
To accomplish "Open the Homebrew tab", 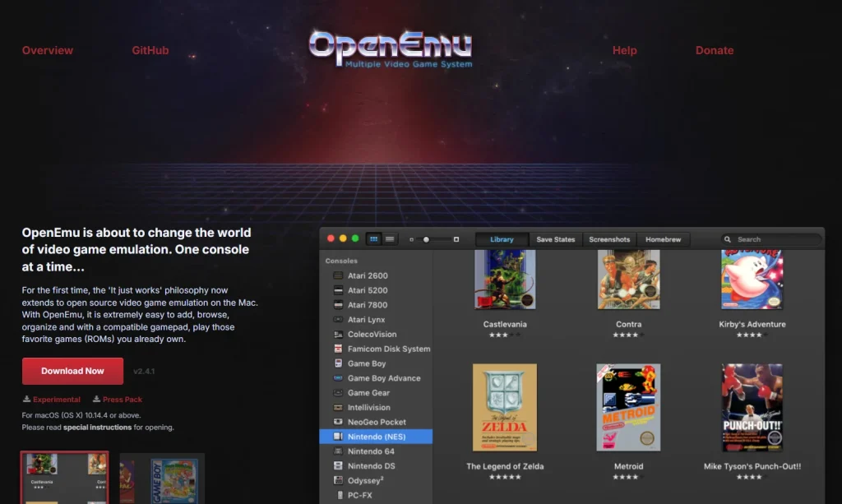I will pyautogui.click(x=663, y=238).
